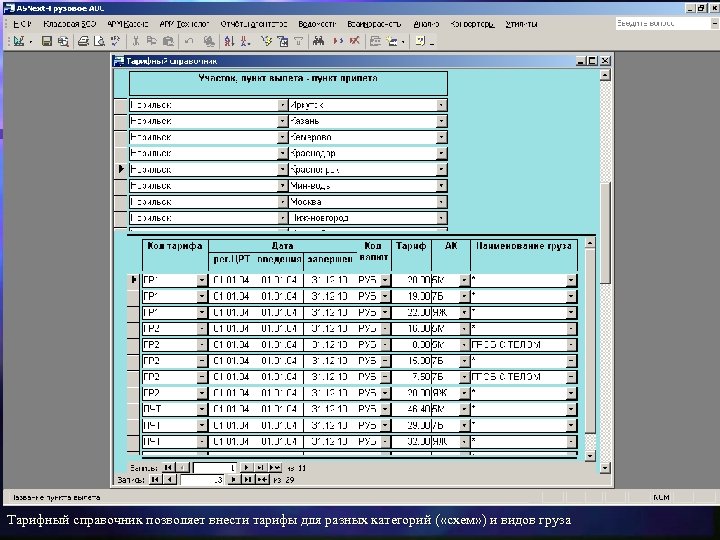Open the tariff code dropdown for ГР1 20.00 row

(x=202, y=280)
